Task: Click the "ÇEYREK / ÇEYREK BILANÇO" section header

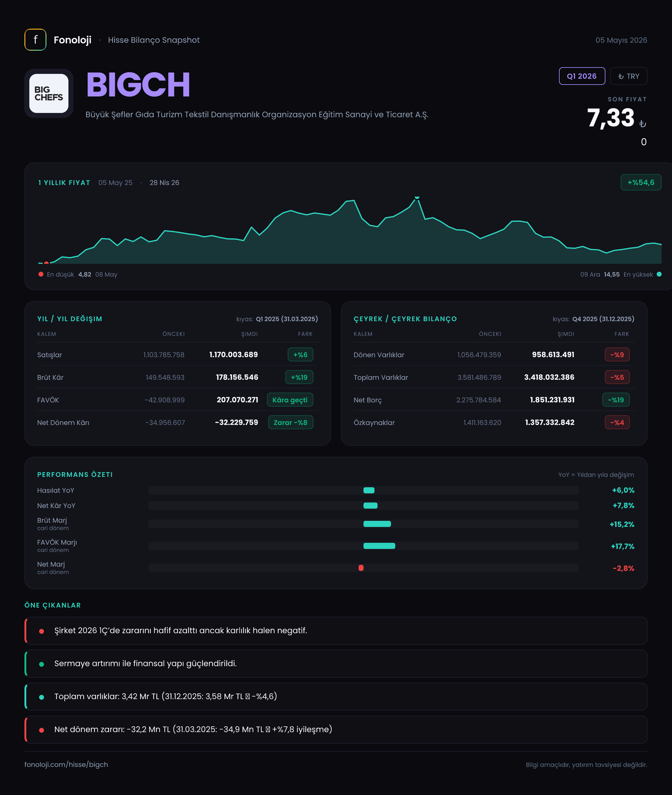Action: tap(405, 319)
